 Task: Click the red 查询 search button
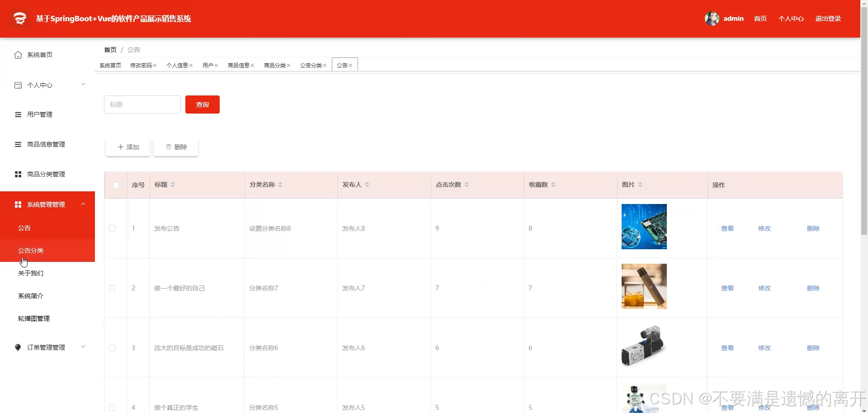coord(203,104)
